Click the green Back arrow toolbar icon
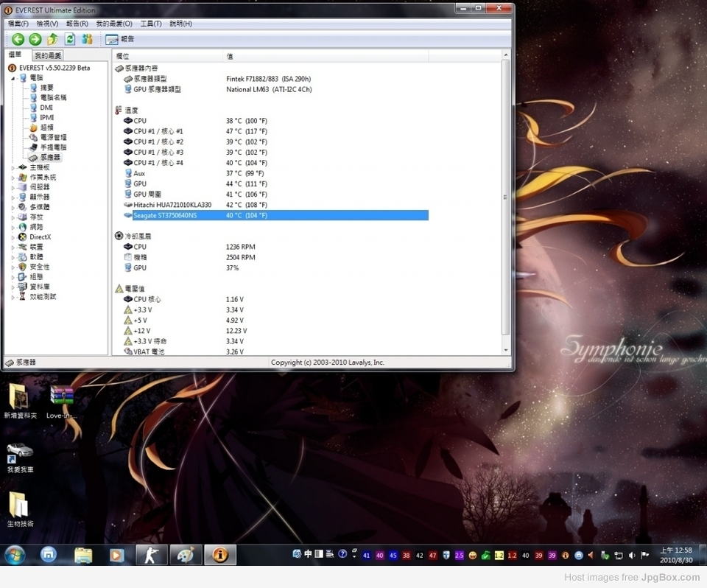Viewport: 707px width, 588px height. coord(18,39)
